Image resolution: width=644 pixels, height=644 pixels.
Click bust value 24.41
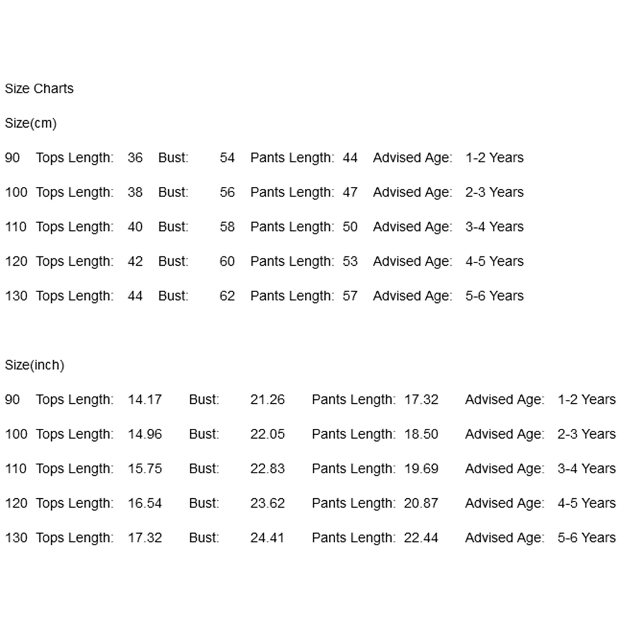[x=267, y=538]
